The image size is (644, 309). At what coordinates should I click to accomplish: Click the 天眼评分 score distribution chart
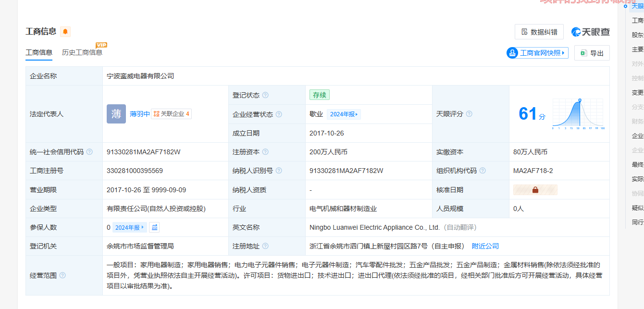pyautogui.click(x=578, y=114)
